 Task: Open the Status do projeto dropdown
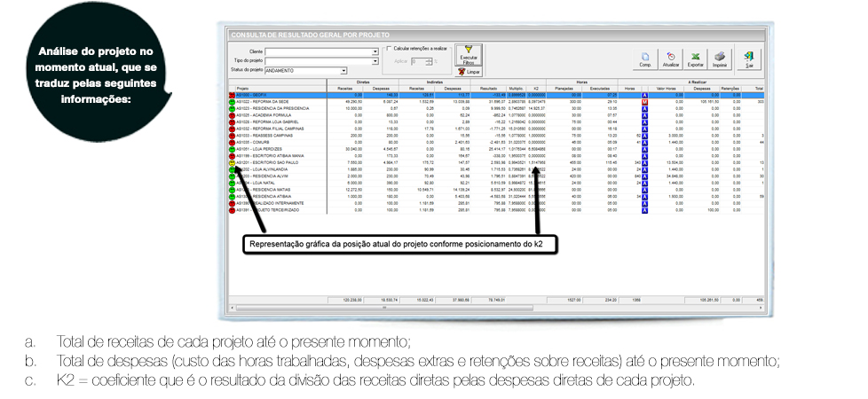click(343, 71)
